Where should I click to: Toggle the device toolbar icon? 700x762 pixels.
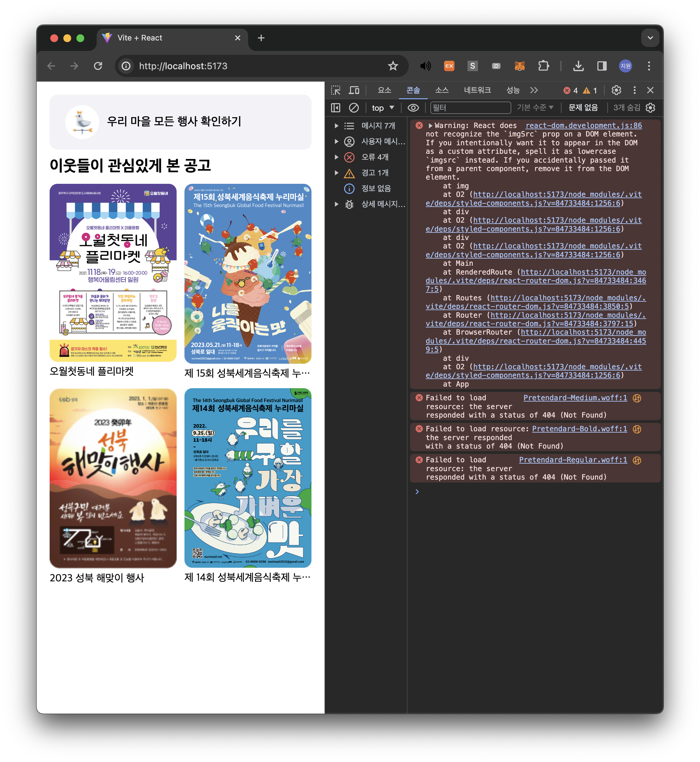[x=354, y=90]
